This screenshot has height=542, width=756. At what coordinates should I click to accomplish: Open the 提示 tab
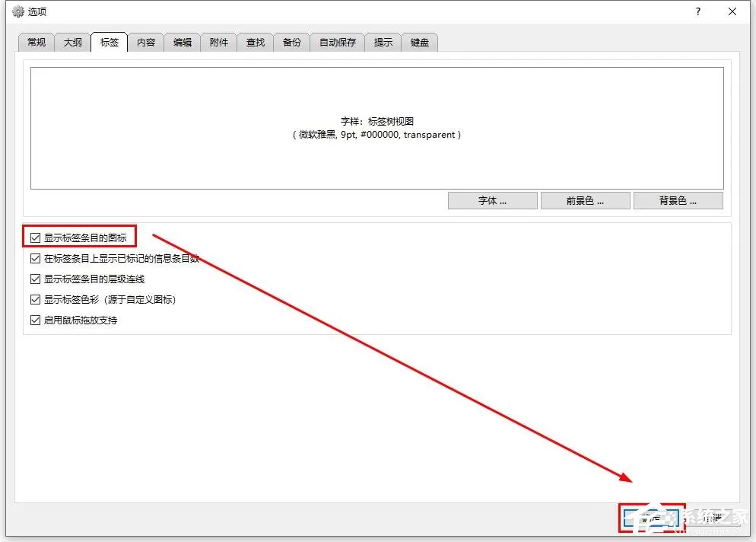click(383, 43)
